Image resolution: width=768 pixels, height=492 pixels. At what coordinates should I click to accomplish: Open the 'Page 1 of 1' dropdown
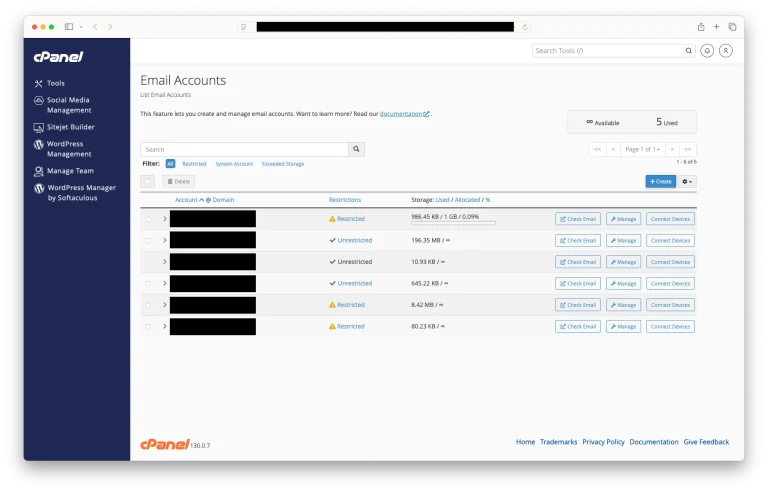pos(643,149)
